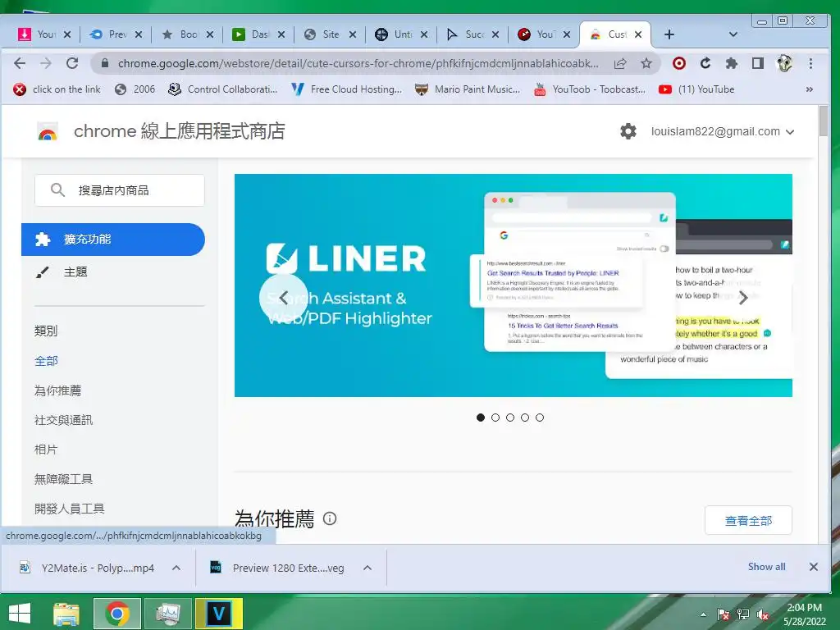Expand options for the Y2Mate.is mp4 download
The image size is (840, 630).
coord(176,568)
